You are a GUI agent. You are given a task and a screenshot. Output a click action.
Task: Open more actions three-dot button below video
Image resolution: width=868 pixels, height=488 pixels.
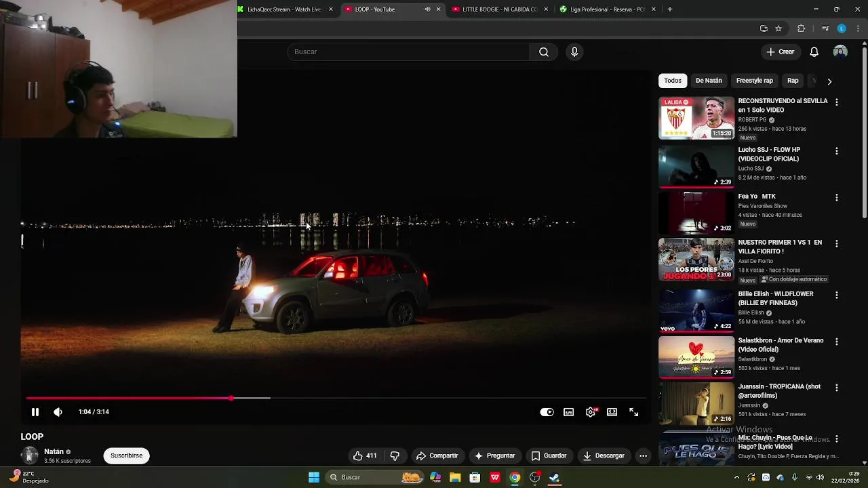pos(643,455)
